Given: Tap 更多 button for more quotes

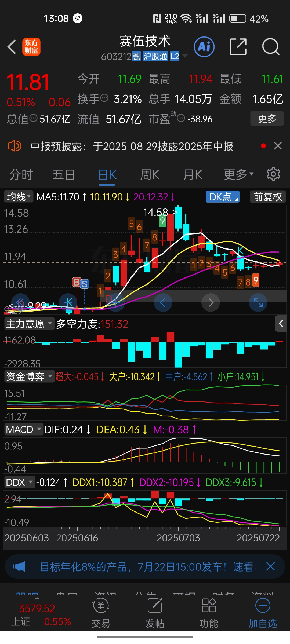Looking at the screenshot, I should pyautogui.click(x=267, y=118).
